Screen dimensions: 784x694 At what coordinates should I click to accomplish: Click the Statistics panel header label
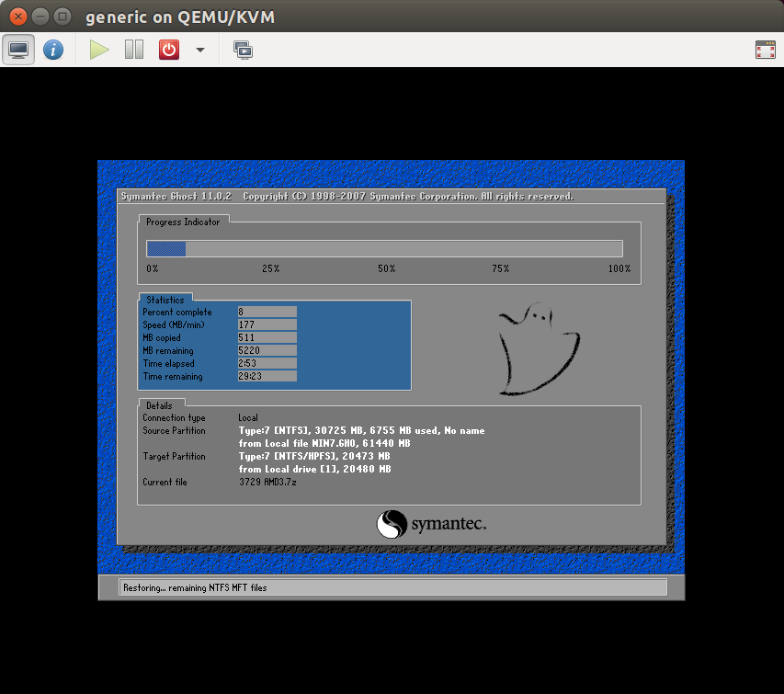166,299
